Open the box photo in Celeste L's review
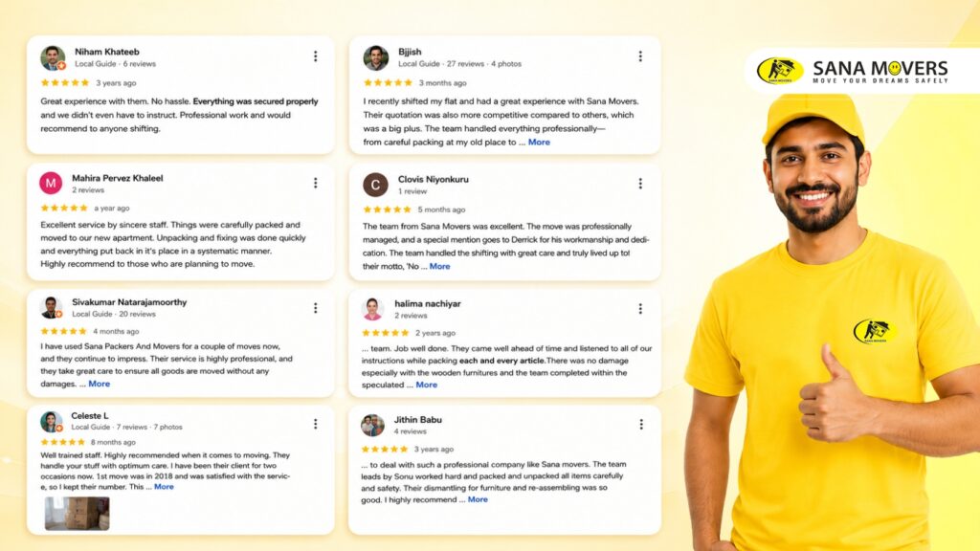The height and width of the screenshot is (551, 980). coord(77,514)
